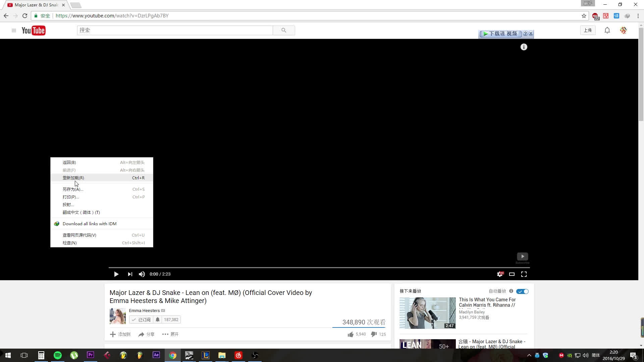The image size is (644, 362).
Task: Open Chrome three-dot menu
Action: [638, 16]
